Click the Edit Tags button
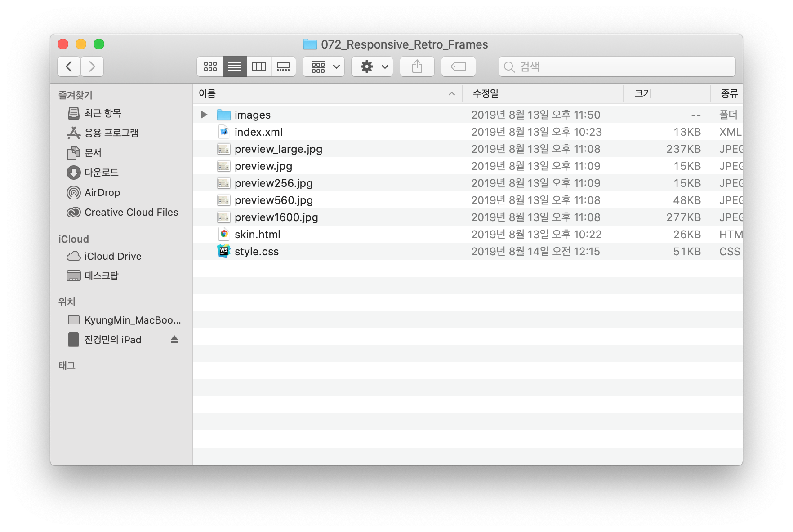The width and height of the screenshot is (793, 532). [x=459, y=66]
